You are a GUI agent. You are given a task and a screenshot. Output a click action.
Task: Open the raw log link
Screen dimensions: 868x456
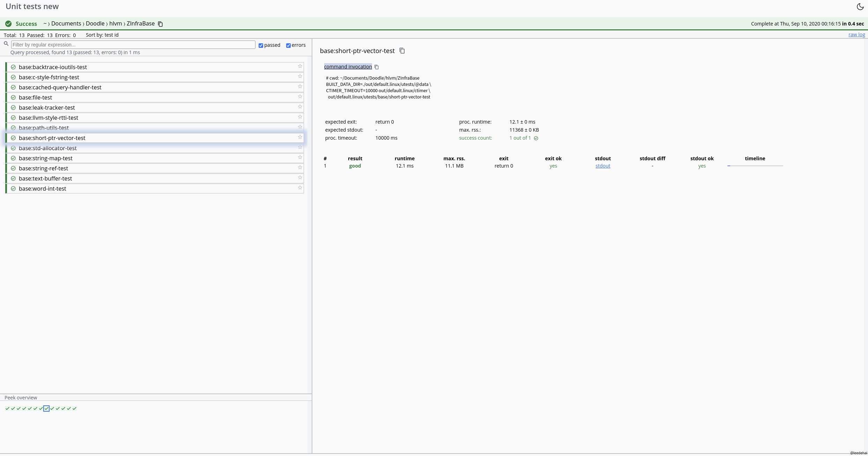(x=856, y=35)
